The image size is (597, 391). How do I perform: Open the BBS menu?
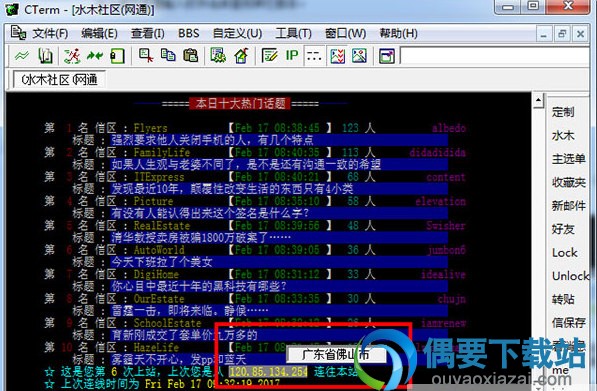(x=188, y=34)
